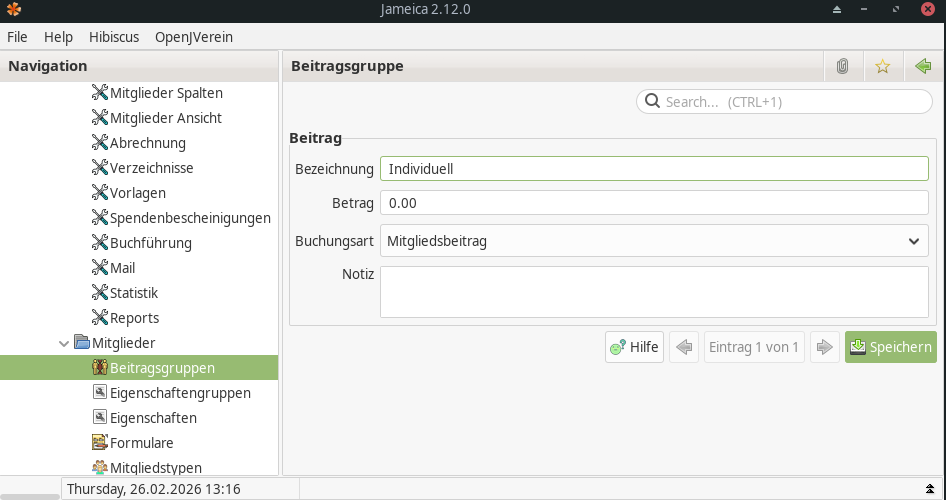Click the Reports wrench icon
Viewport: 946px width, 500px height.
(x=99, y=318)
